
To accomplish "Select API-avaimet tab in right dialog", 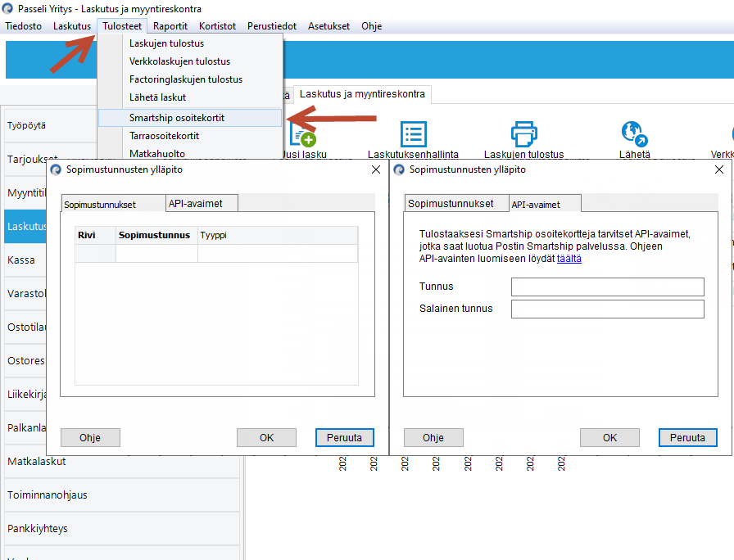I will tap(545, 205).
